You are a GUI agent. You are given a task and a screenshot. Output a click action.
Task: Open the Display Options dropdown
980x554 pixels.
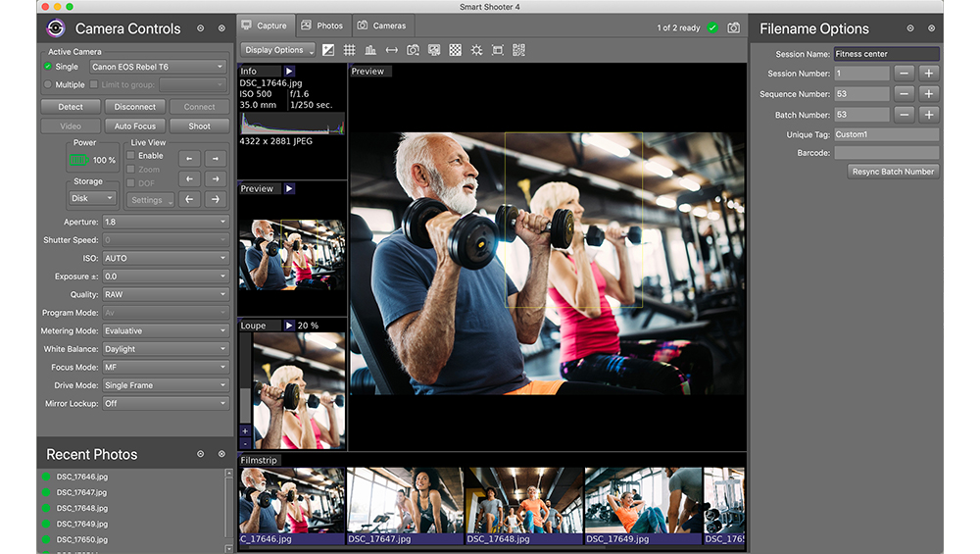(278, 50)
